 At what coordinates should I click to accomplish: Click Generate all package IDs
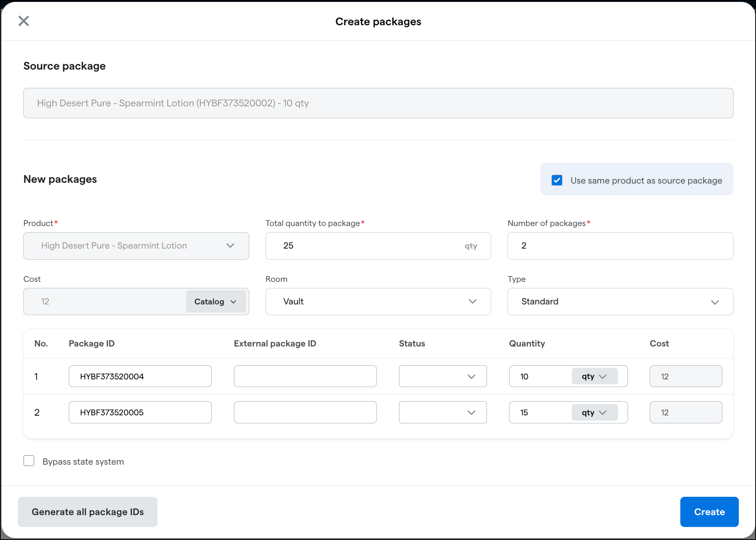pos(88,512)
